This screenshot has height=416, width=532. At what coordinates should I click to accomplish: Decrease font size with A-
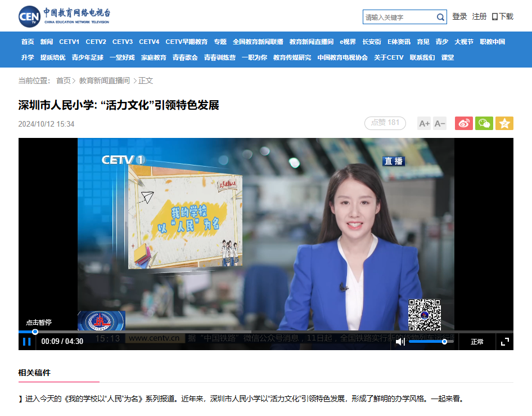click(440, 123)
